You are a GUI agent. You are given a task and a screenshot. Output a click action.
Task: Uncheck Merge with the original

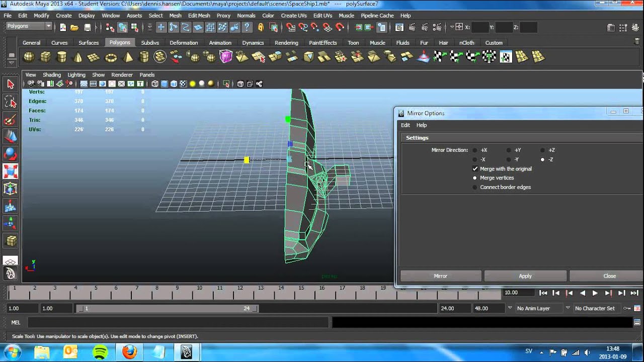475,169
